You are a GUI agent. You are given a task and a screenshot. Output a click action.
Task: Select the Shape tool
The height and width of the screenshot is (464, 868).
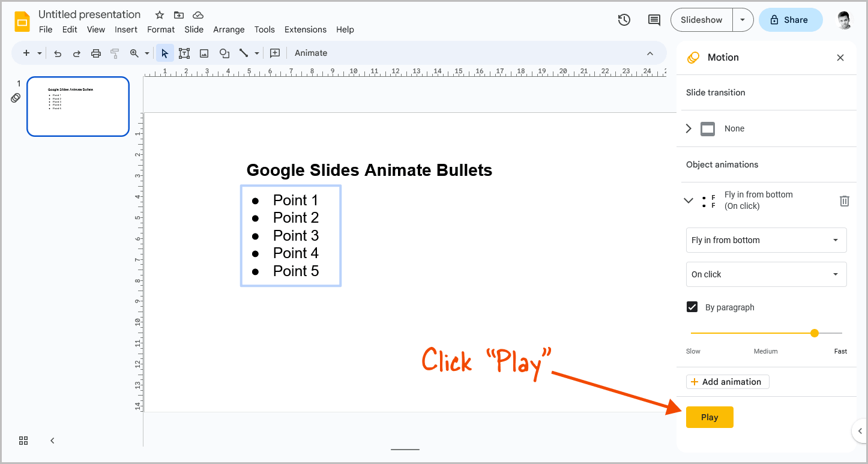click(x=224, y=53)
